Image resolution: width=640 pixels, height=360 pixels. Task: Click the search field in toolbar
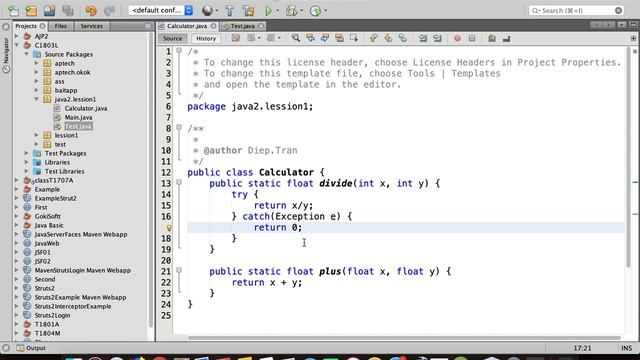pos(576,10)
